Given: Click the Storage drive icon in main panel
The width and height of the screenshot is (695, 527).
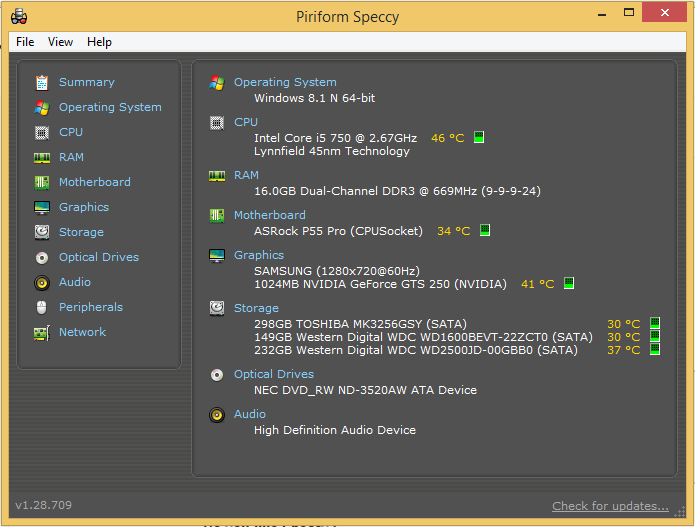Looking at the screenshot, I should click(217, 308).
